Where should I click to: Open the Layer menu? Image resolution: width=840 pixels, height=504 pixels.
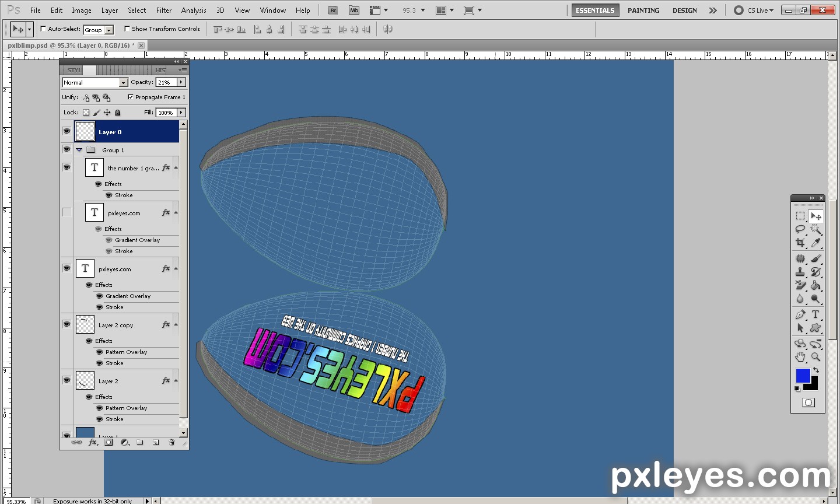pos(110,10)
